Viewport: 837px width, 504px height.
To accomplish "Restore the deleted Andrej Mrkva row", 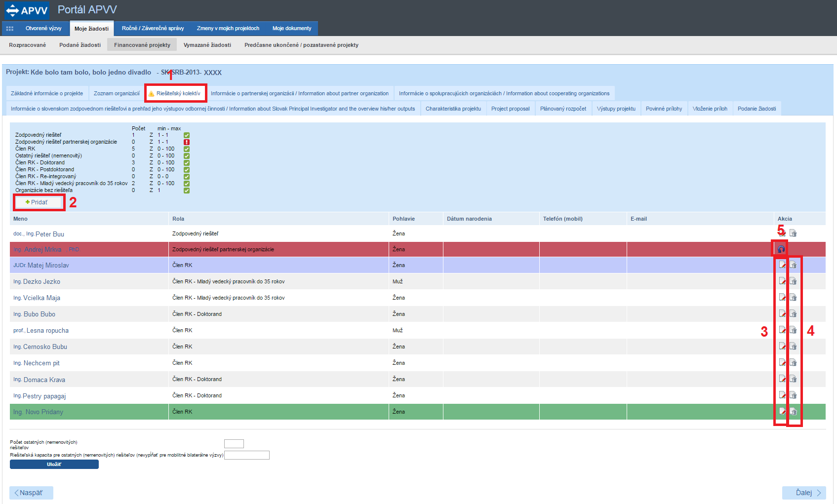I will tap(781, 249).
